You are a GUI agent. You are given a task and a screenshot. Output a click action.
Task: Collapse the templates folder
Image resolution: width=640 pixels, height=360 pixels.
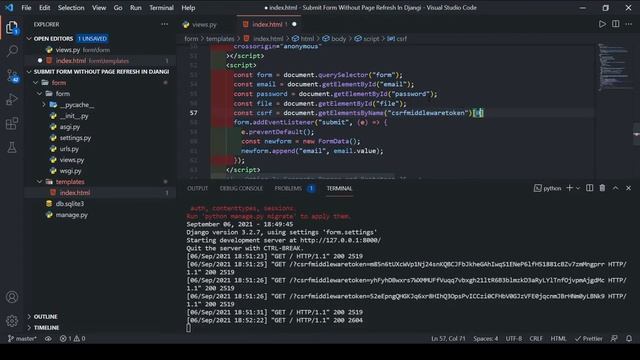point(40,182)
